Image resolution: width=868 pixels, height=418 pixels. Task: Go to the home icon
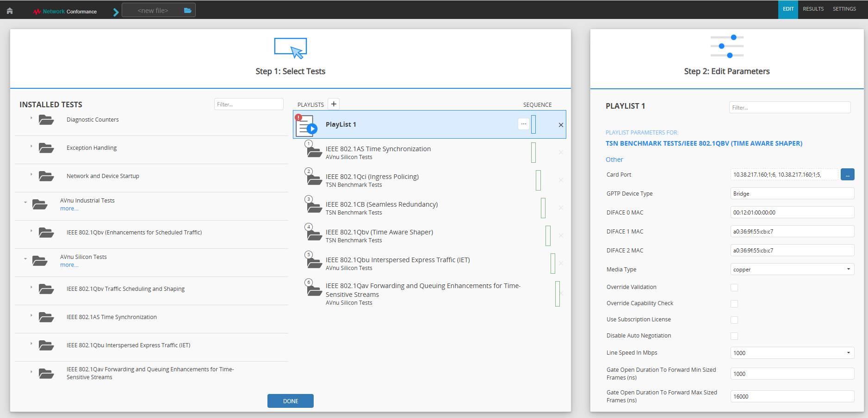10,11
